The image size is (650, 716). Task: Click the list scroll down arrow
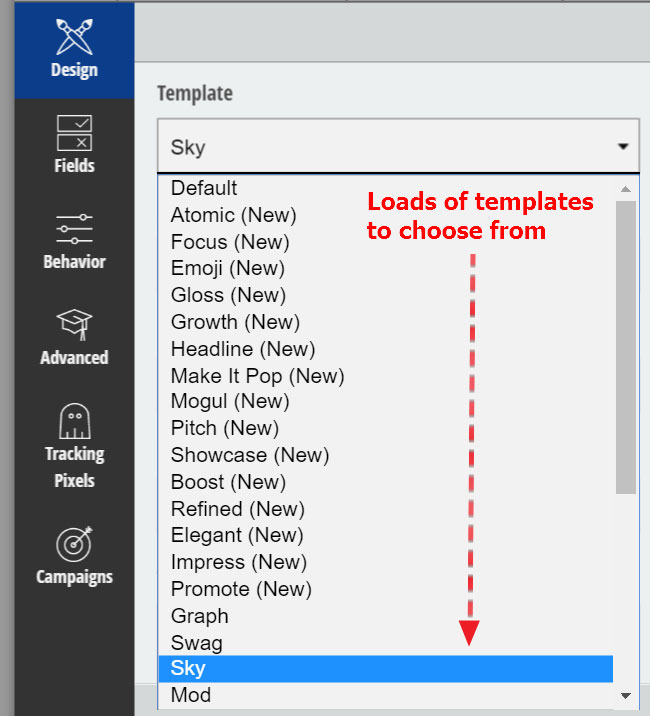[626, 695]
